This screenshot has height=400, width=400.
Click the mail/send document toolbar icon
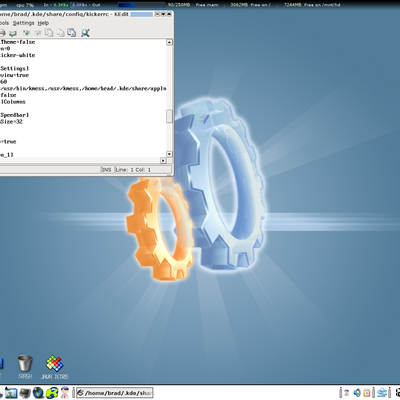click(x=13, y=33)
